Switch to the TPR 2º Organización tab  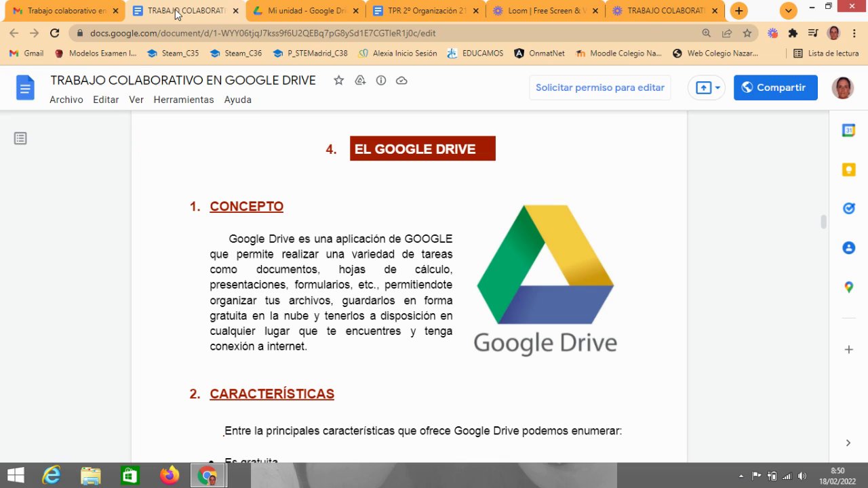pos(427,11)
